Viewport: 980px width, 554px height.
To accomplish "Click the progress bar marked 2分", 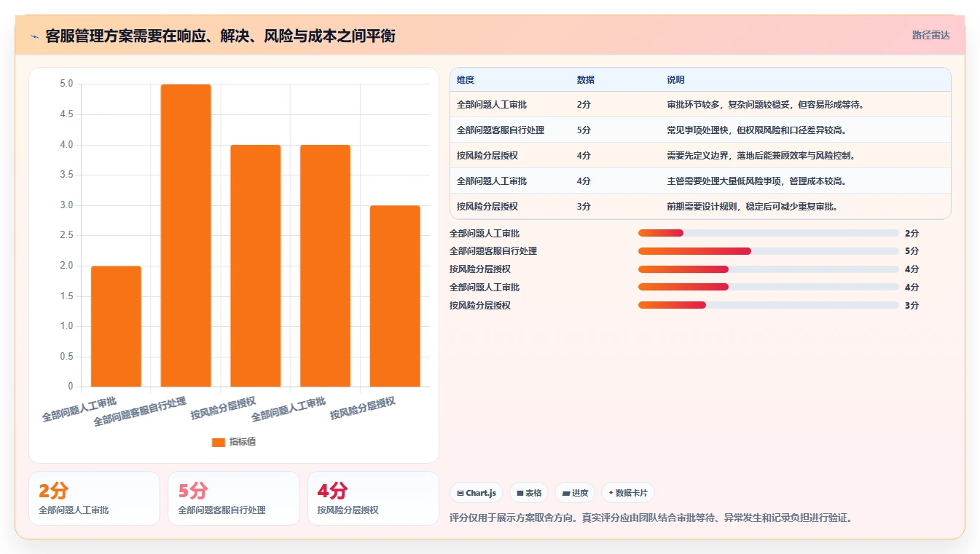I will pyautogui.click(x=769, y=233).
